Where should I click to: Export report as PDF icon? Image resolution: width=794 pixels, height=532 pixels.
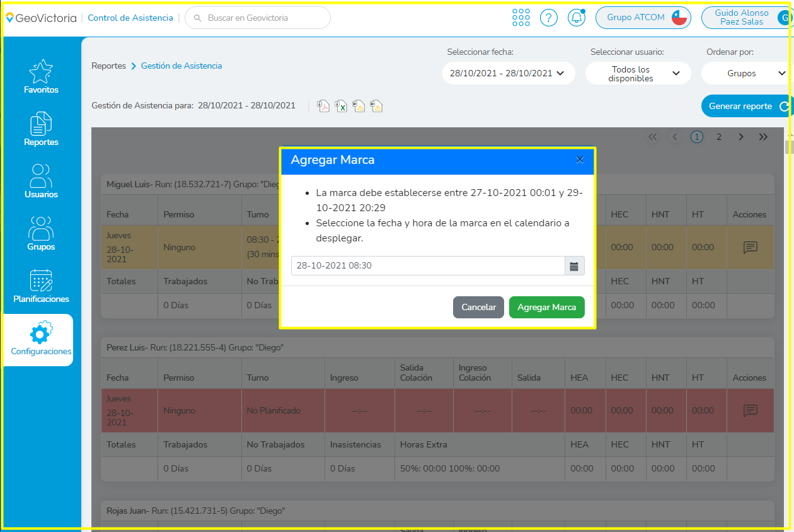[323, 106]
